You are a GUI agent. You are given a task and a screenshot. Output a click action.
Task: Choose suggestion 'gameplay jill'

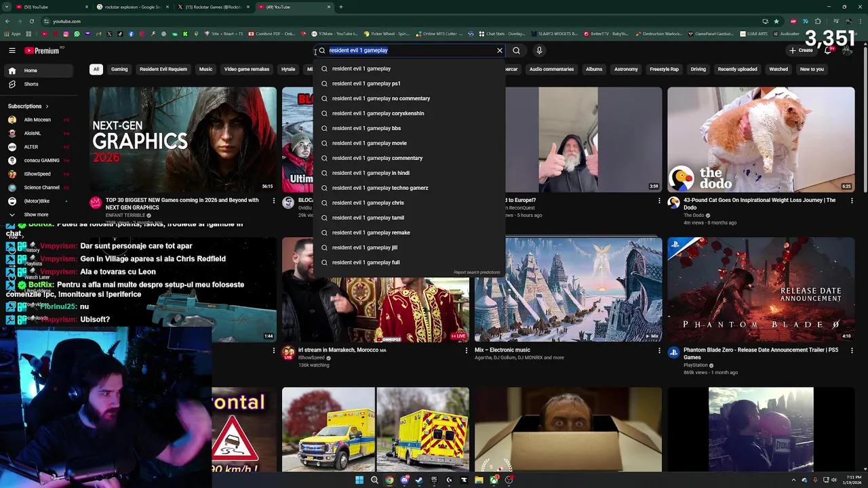pyautogui.click(x=410, y=247)
